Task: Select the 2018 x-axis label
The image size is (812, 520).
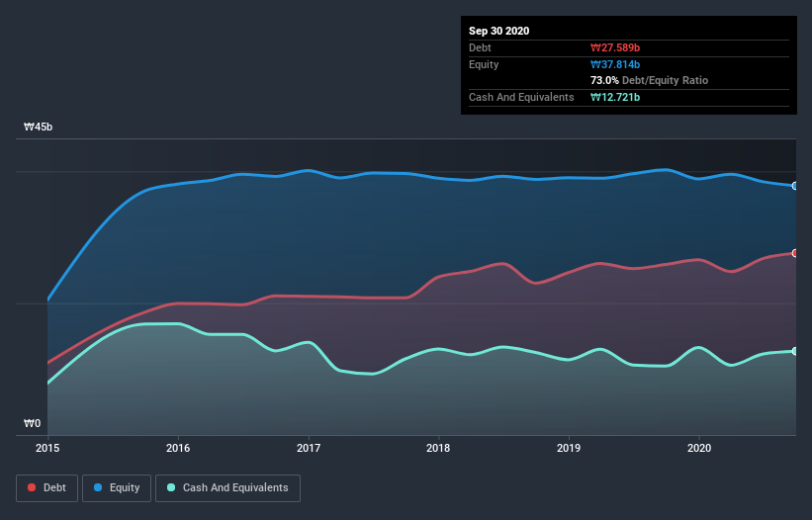Action: pyautogui.click(x=438, y=448)
